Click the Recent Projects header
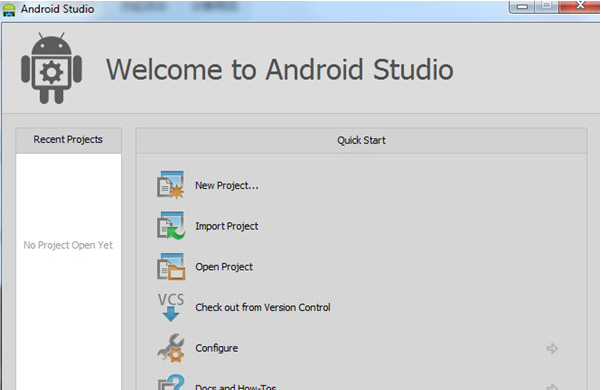Screen dimensions: 601x390 (x=68, y=139)
